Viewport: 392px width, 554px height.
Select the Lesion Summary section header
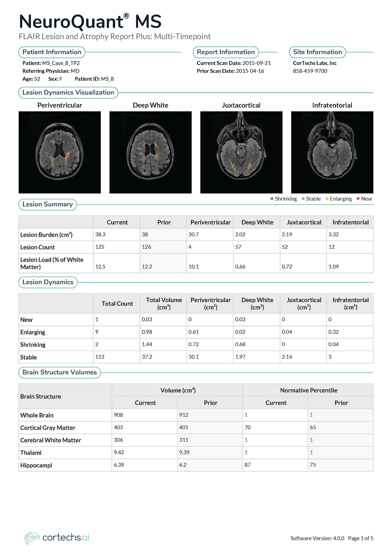[48, 204]
